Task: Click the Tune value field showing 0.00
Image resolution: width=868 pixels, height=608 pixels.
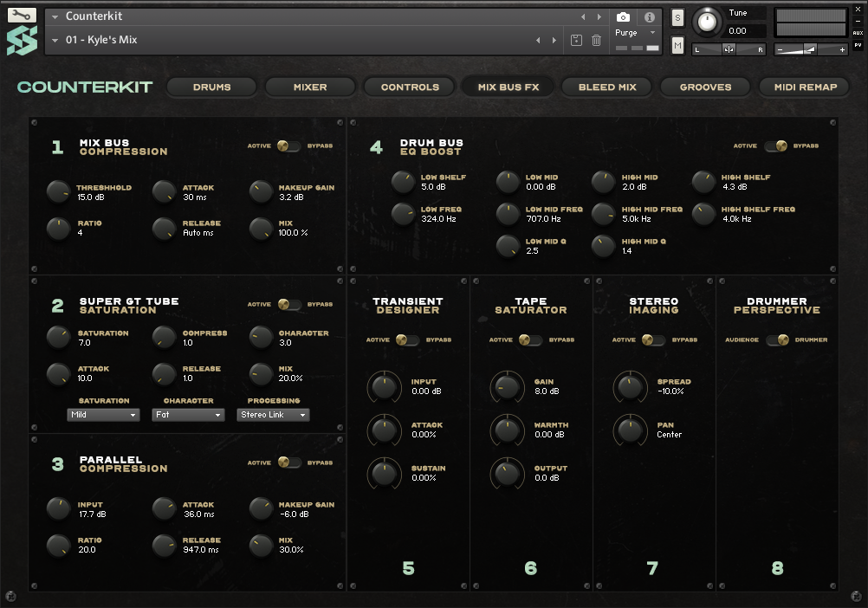Action: point(737,31)
